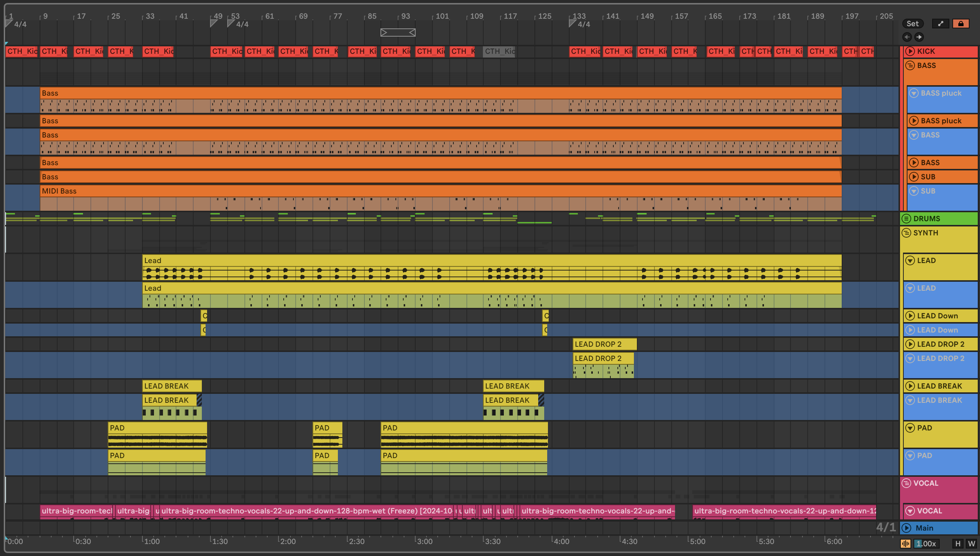The width and height of the screenshot is (980, 556).
Task: Unfold the yellow LEAD Down track
Action: [x=910, y=316]
